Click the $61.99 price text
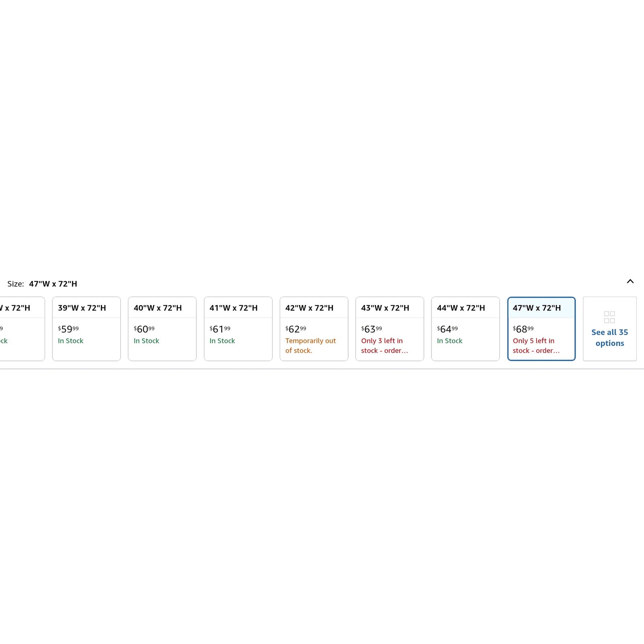The height and width of the screenshot is (644, 644). click(x=220, y=329)
